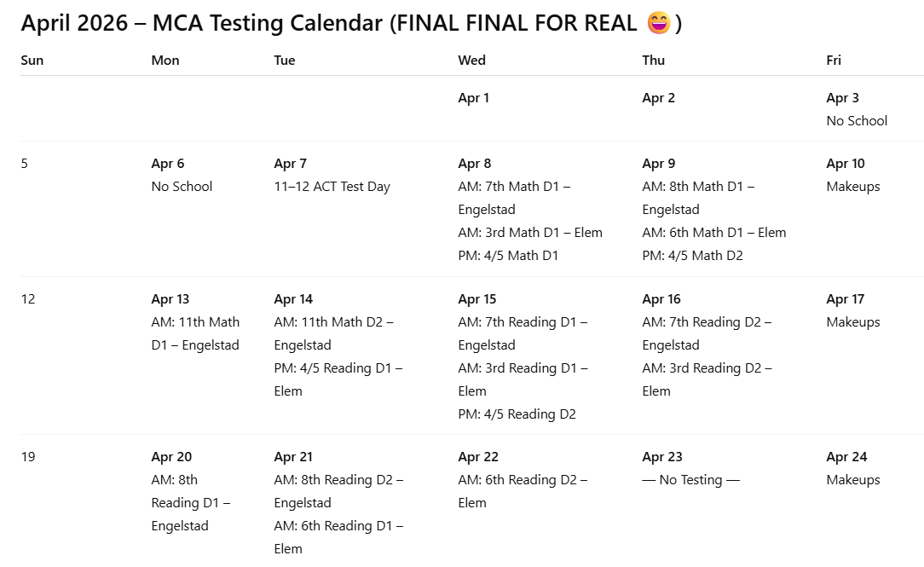This screenshot has height=567, width=924.
Task: Select the Sunday 19 row label
Action: [28, 457]
